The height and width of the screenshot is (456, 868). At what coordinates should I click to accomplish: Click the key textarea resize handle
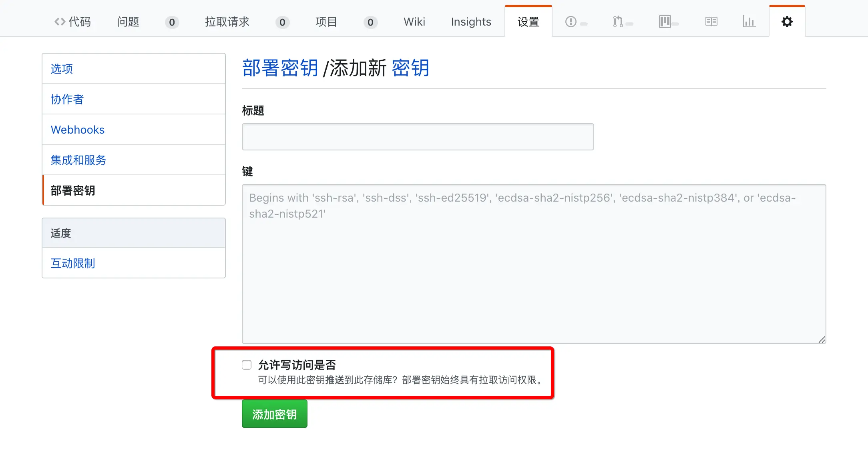point(822,340)
